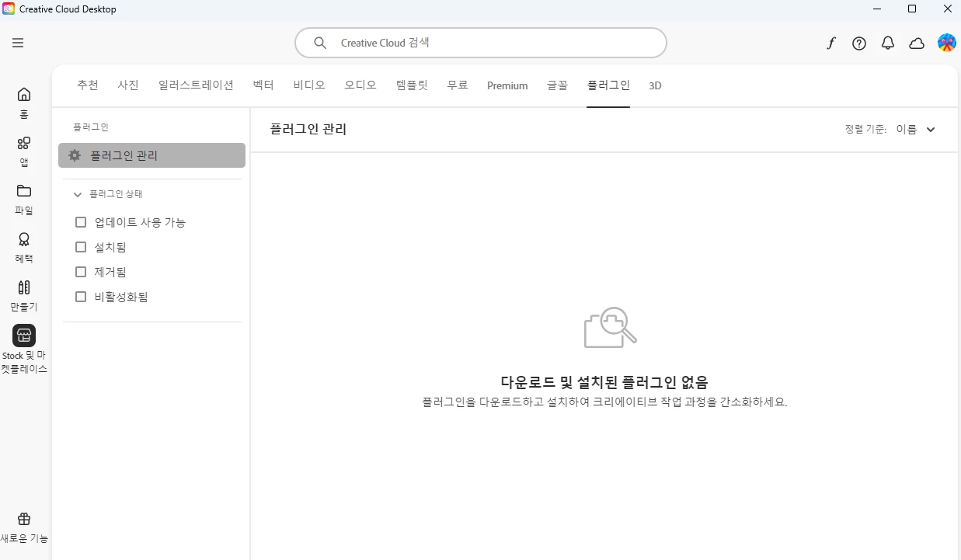Open 만들기 section in sidebar
Screen dimensions: 961x560
(24, 296)
